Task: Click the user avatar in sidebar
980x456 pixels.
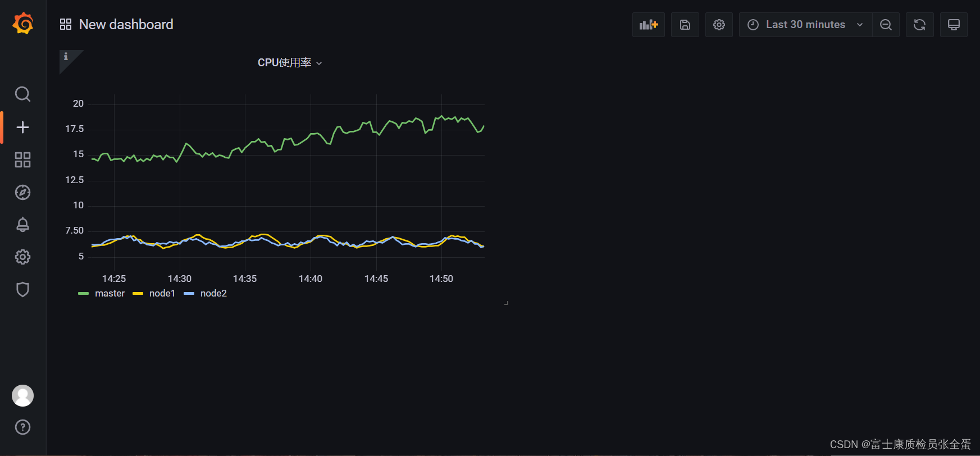Action: pyautogui.click(x=22, y=395)
